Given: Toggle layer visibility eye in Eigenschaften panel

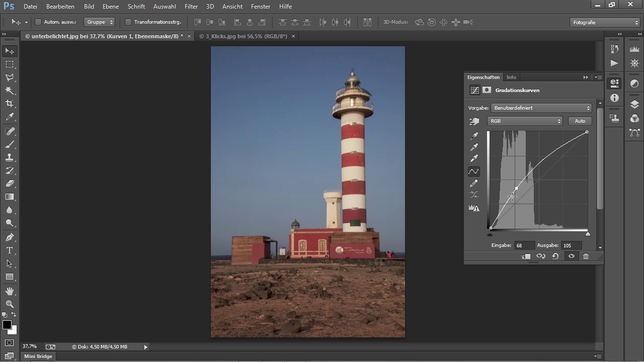Looking at the screenshot, I should click(571, 256).
